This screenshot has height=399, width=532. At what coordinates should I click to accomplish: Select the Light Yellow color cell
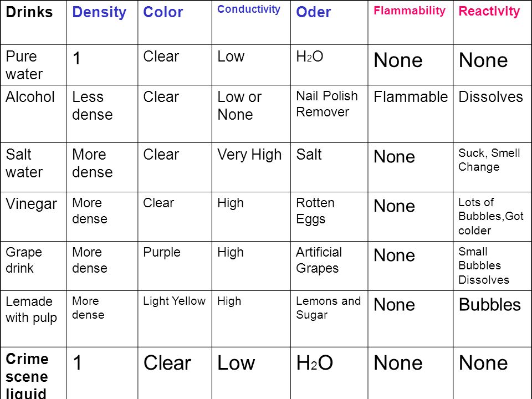174,301
